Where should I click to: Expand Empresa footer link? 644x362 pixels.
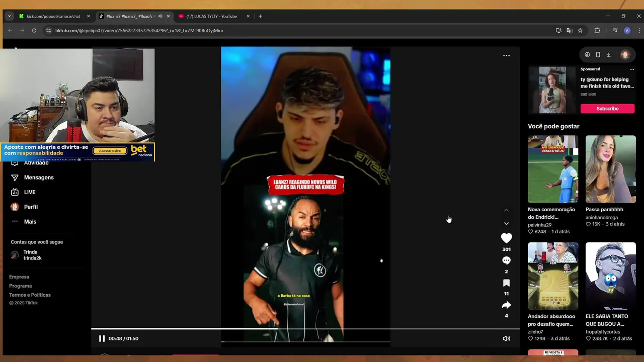point(19,277)
